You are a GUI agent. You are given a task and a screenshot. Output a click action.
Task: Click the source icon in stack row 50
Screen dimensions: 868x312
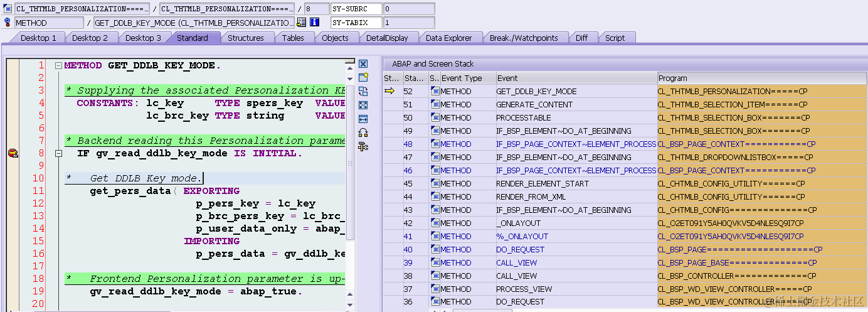(x=435, y=117)
